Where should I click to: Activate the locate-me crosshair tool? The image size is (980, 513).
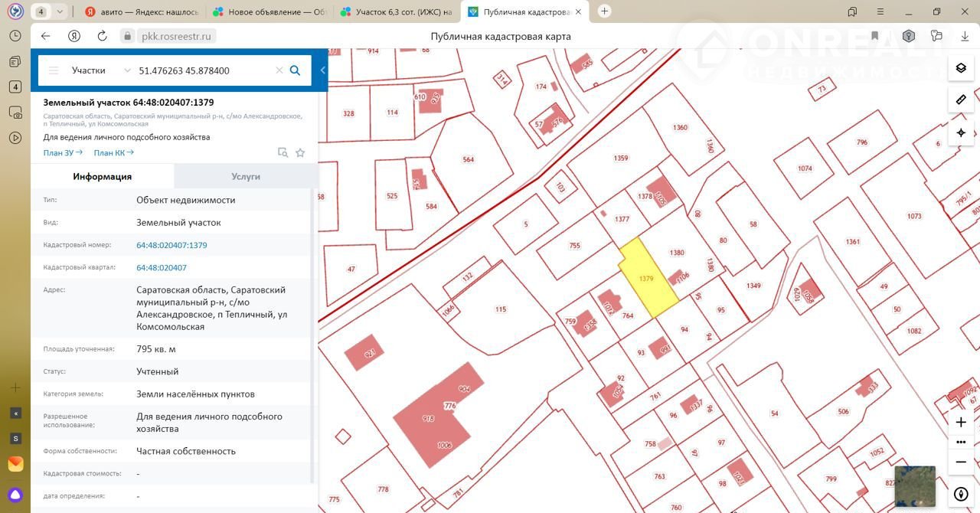click(x=961, y=132)
